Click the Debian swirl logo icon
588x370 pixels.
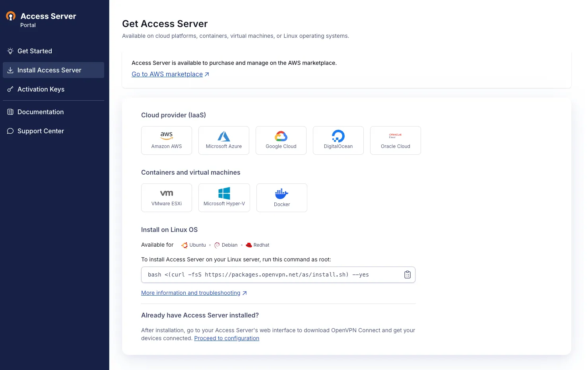(x=217, y=245)
